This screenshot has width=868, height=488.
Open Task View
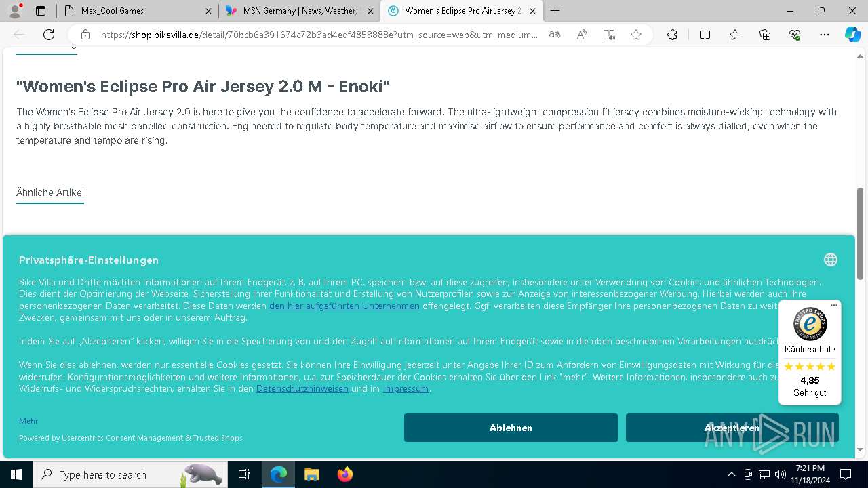tap(244, 474)
